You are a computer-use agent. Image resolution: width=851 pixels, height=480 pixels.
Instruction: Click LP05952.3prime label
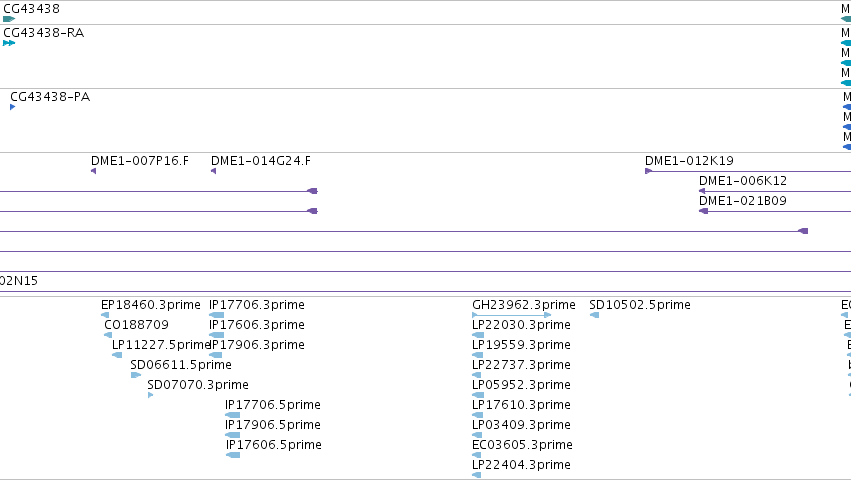click(x=522, y=385)
